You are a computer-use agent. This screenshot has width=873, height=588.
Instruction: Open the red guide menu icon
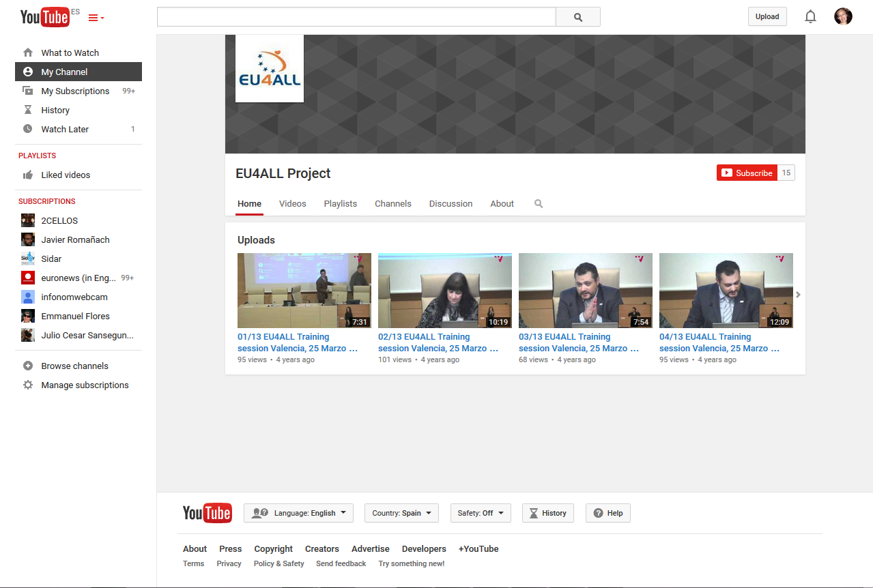96,18
